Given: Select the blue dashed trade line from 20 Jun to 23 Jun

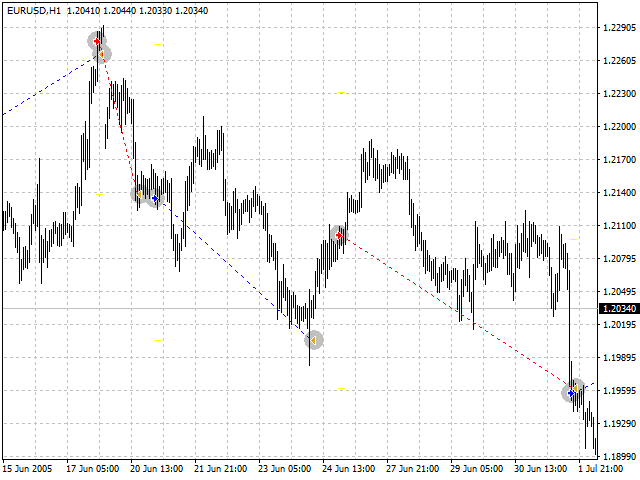Looking at the screenshot, I should pyautogui.click(x=233, y=268).
